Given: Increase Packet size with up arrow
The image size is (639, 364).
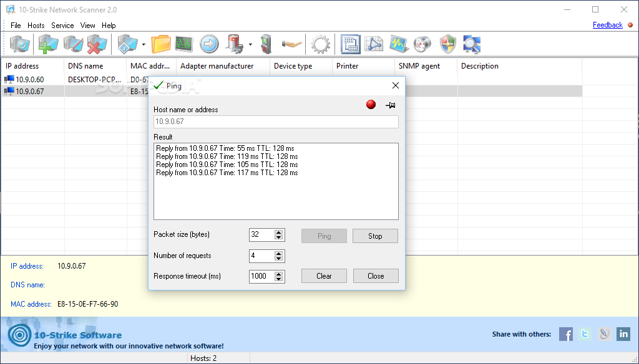Looking at the screenshot, I should click(279, 232).
